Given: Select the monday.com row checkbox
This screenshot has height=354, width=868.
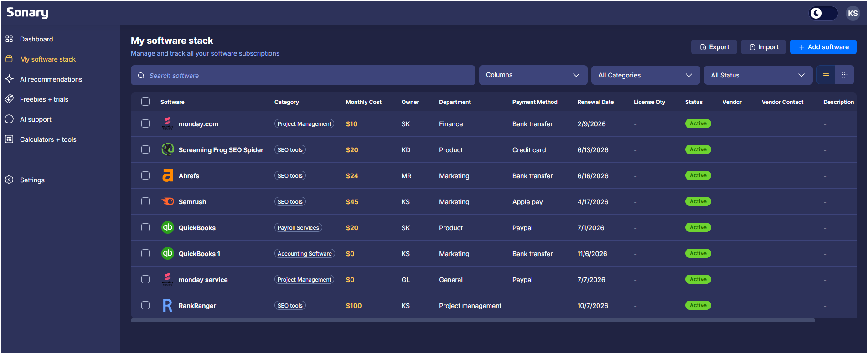Looking at the screenshot, I should [x=145, y=123].
